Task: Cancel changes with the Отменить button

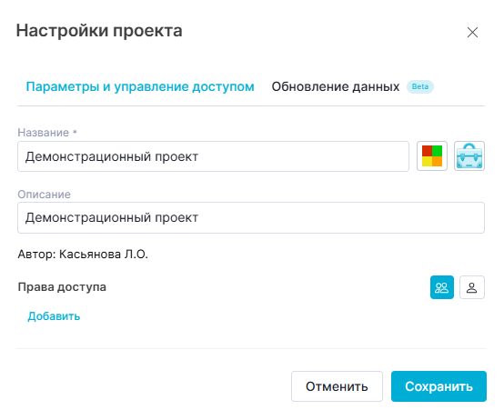Action: [x=337, y=386]
